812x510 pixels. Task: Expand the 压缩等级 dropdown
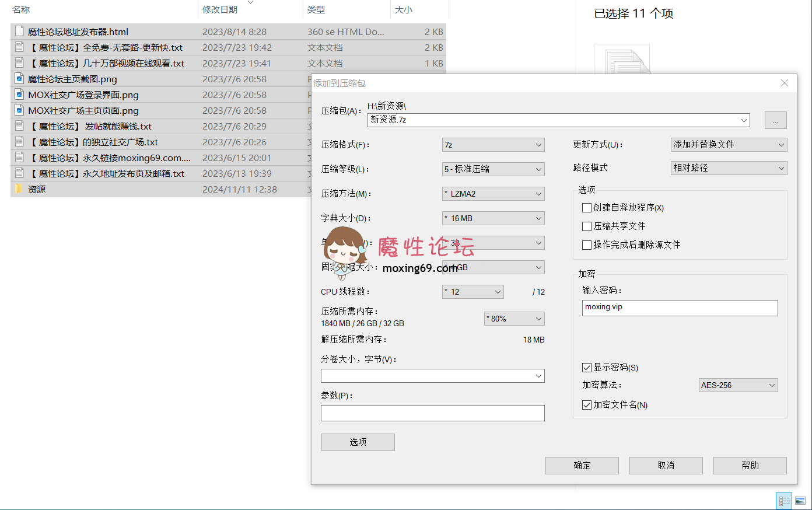pyautogui.click(x=493, y=169)
